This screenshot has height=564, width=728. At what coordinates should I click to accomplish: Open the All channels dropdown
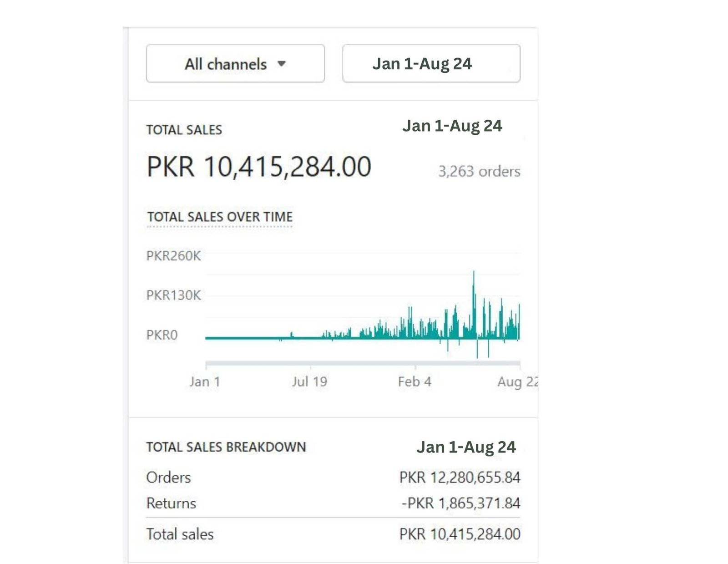coord(225,64)
